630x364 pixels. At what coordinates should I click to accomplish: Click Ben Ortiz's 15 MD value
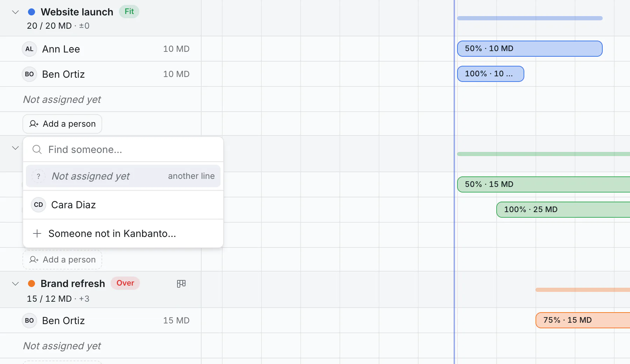pyautogui.click(x=176, y=321)
